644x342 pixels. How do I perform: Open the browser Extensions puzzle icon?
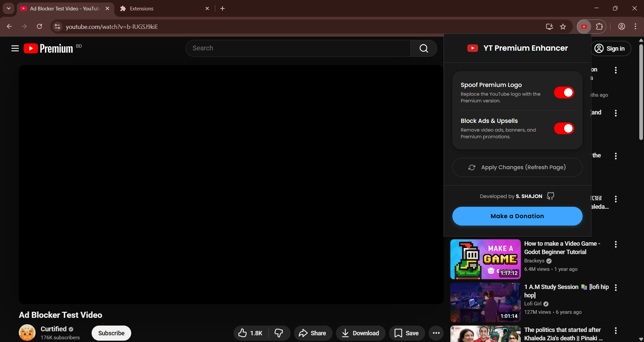[x=600, y=27]
